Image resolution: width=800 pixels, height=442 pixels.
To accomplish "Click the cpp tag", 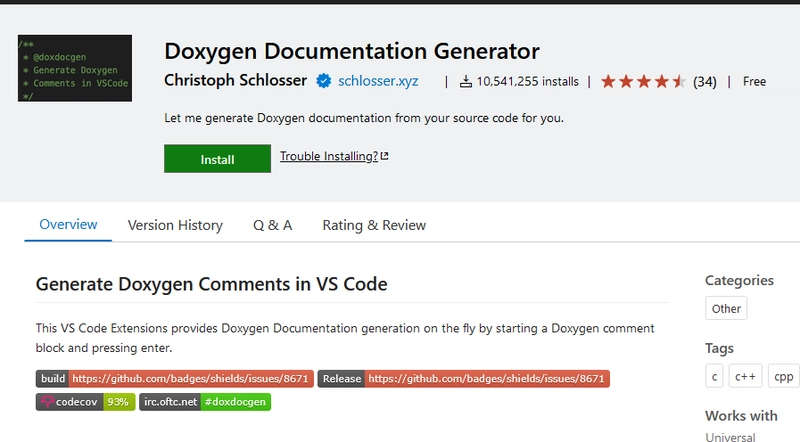I will [783, 376].
